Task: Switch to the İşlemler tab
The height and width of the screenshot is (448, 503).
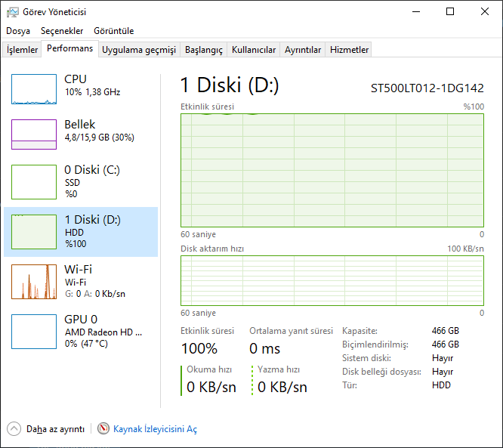Action: tap(22, 49)
